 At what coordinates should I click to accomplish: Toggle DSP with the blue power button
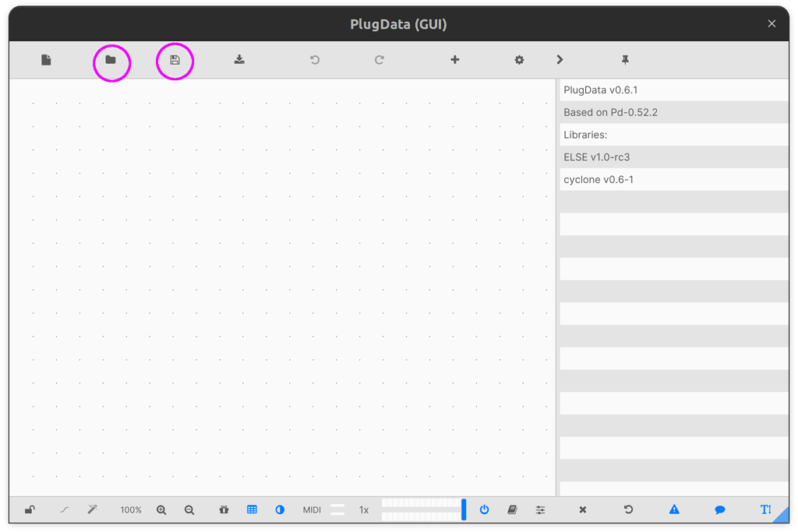click(484, 509)
